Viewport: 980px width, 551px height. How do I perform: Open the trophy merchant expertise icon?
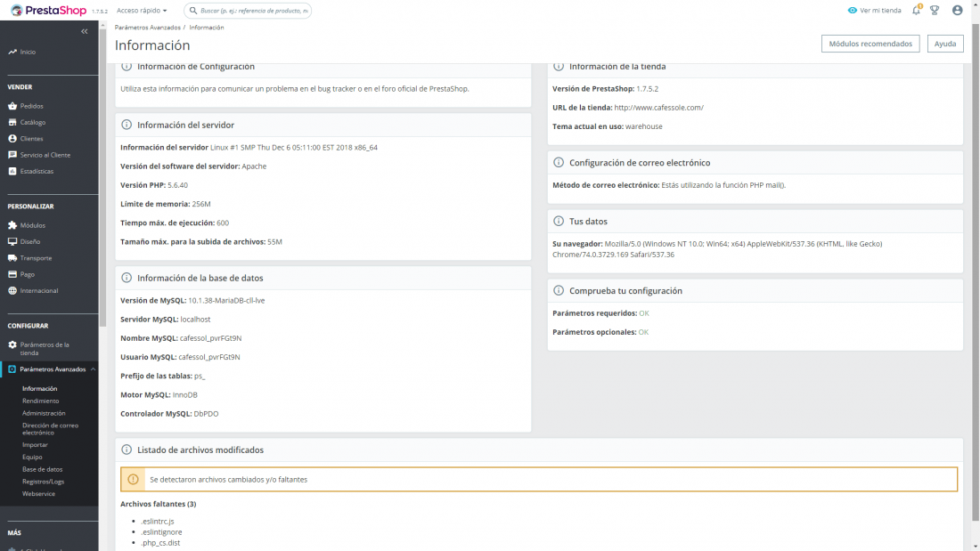935,10
